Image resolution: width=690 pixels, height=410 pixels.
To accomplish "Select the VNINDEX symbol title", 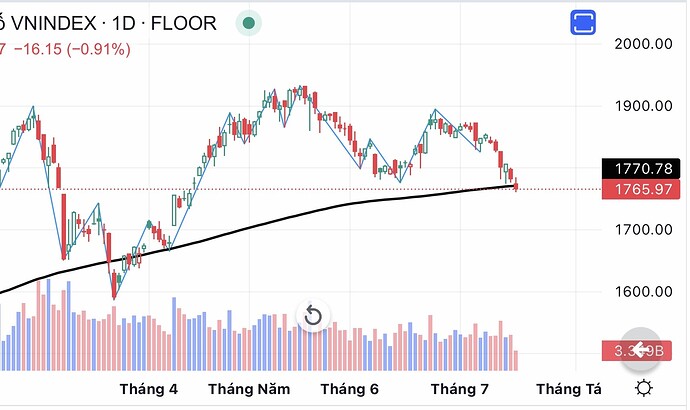I will (x=53, y=23).
